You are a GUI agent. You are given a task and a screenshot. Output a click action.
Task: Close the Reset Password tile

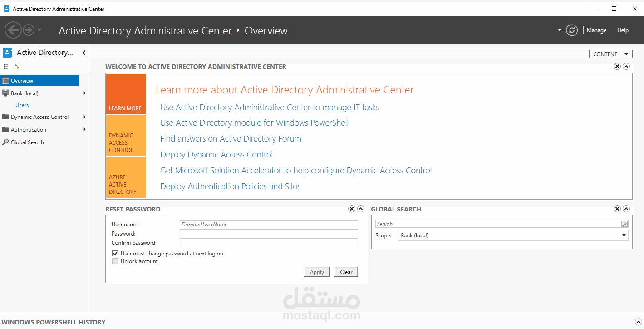point(352,209)
